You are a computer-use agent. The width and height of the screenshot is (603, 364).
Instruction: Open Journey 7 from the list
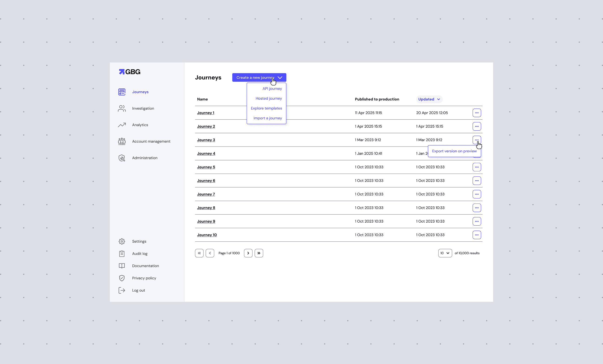pos(206,194)
